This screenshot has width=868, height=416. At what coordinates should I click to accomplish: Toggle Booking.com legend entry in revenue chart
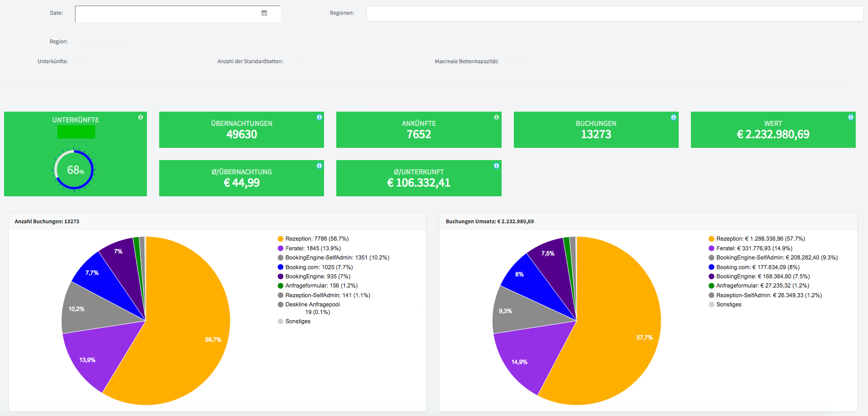tap(754, 267)
